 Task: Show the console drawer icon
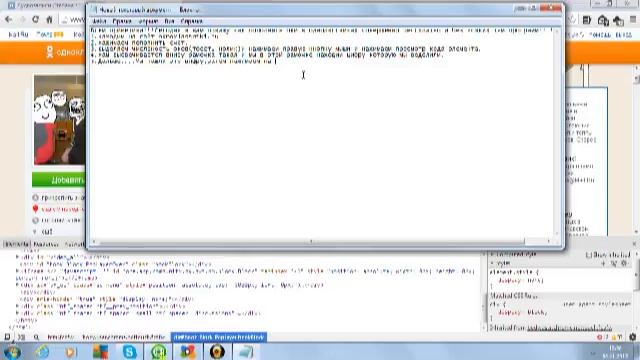pyautogui.click(x=21, y=337)
